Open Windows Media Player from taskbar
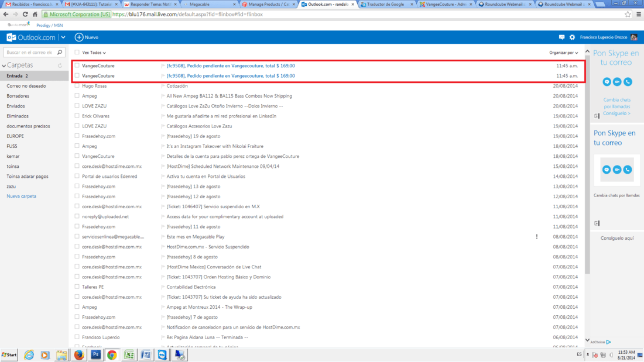This screenshot has width=644, height=362. 45,355
